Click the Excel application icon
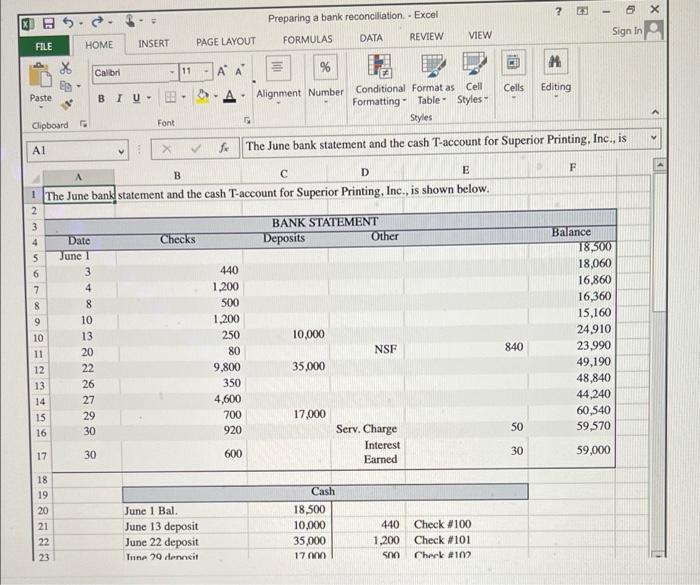This screenshot has height=585, width=700. 28,24
